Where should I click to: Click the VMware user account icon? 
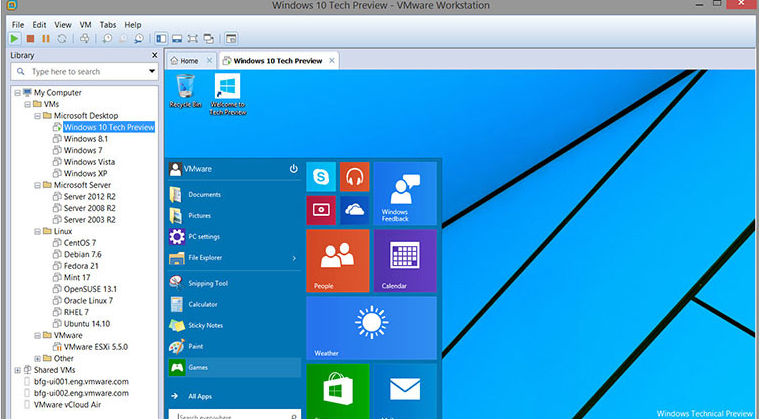coord(175,169)
